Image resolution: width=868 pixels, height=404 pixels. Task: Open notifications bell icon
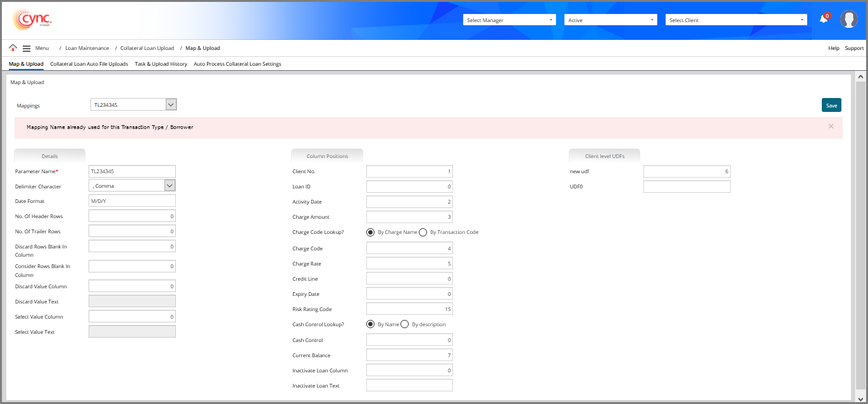[823, 20]
